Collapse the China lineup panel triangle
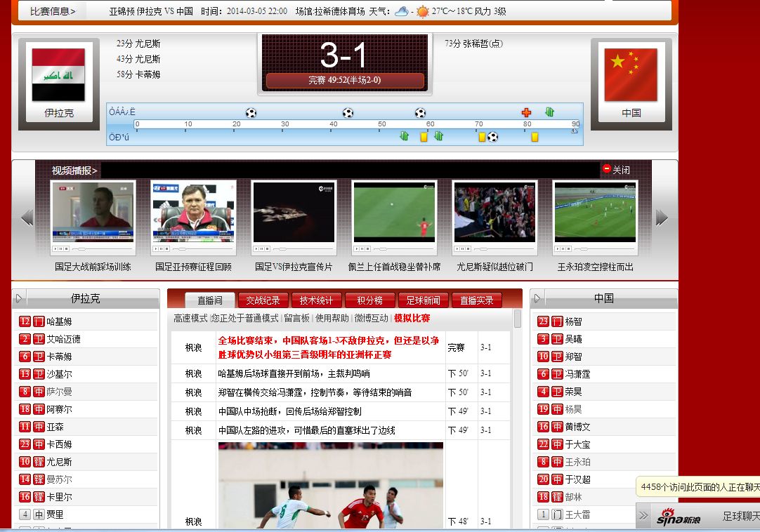Image resolution: width=760 pixels, height=532 pixels. click(538, 298)
